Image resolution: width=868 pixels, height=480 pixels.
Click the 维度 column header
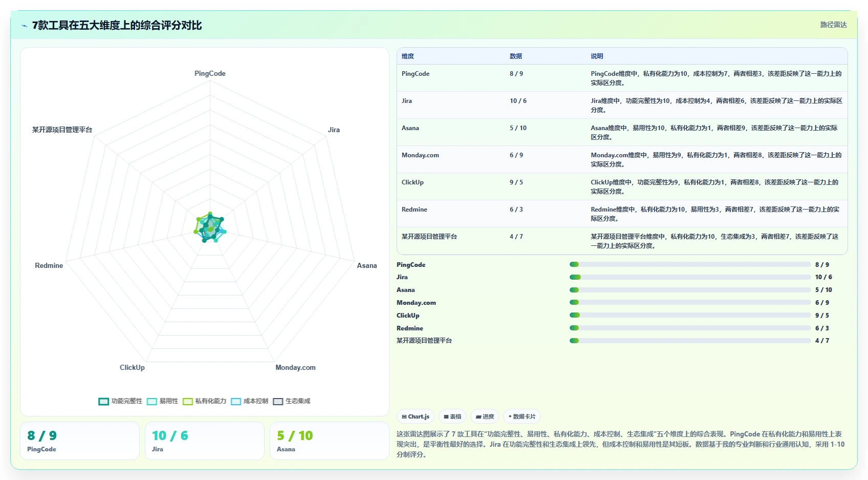click(x=408, y=56)
